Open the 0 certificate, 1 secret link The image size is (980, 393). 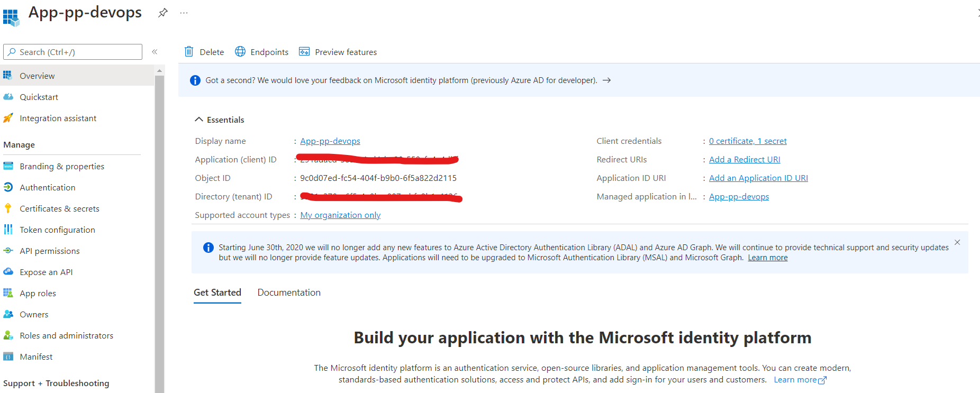[748, 141]
